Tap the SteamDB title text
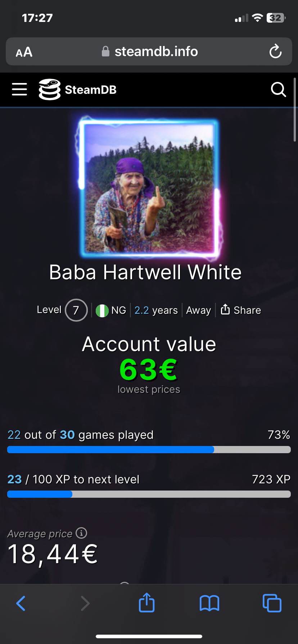 (x=91, y=90)
